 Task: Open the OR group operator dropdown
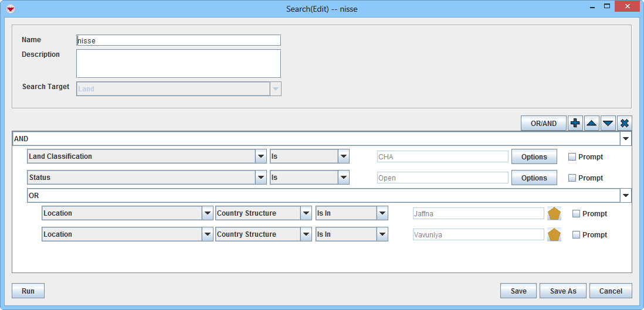click(x=626, y=196)
